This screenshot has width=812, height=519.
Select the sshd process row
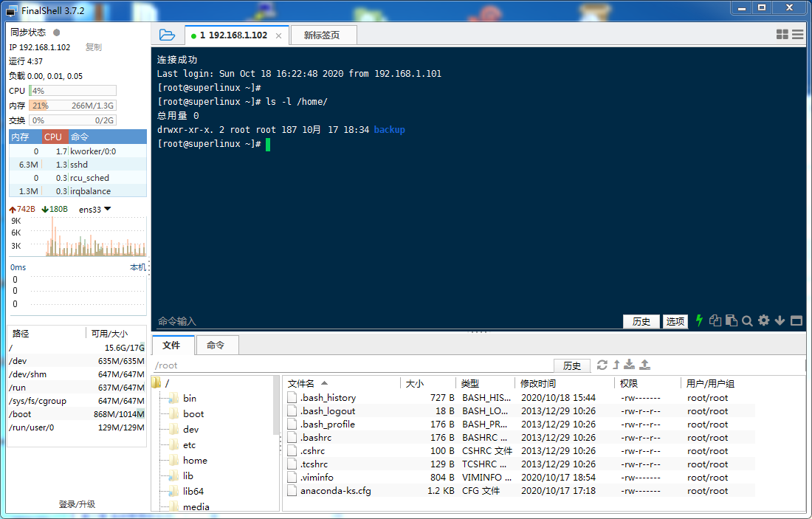click(x=78, y=165)
